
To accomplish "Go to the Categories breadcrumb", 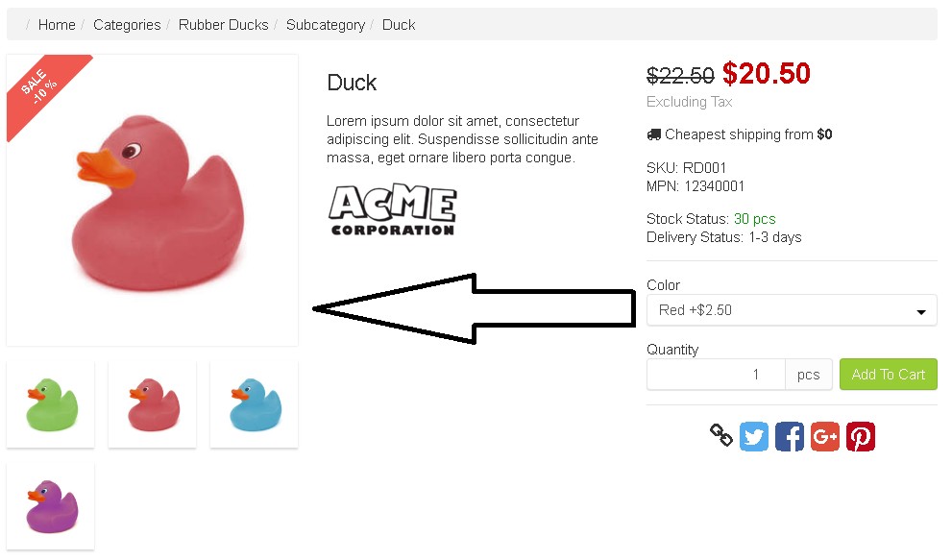I will coord(127,25).
